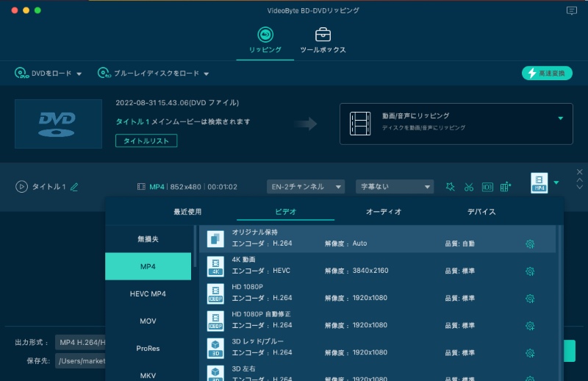
Task: Switch to the オーディオ format tab
Action: 384,212
